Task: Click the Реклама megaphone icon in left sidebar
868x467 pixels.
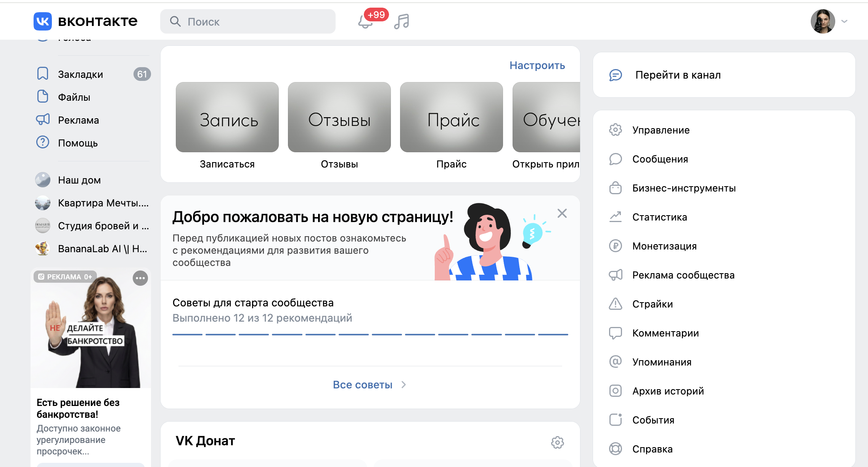Action: pos(43,119)
